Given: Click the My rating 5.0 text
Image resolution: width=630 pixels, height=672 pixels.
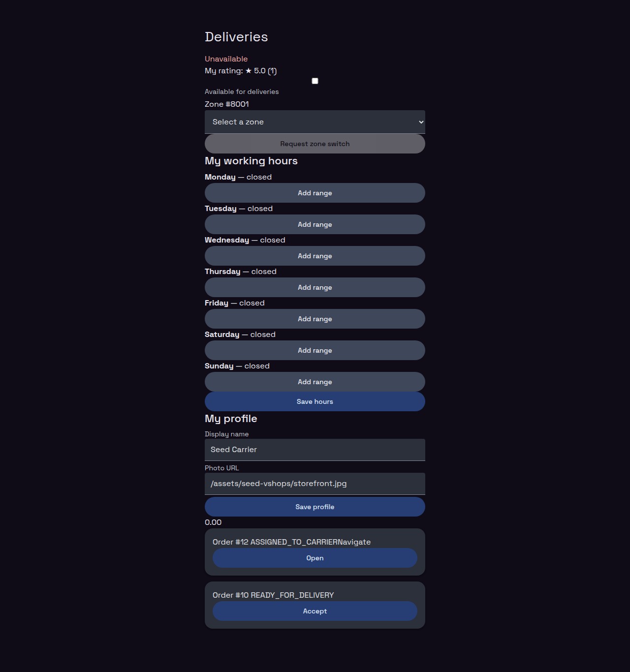Looking at the screenshot, I should click(241, 71).
